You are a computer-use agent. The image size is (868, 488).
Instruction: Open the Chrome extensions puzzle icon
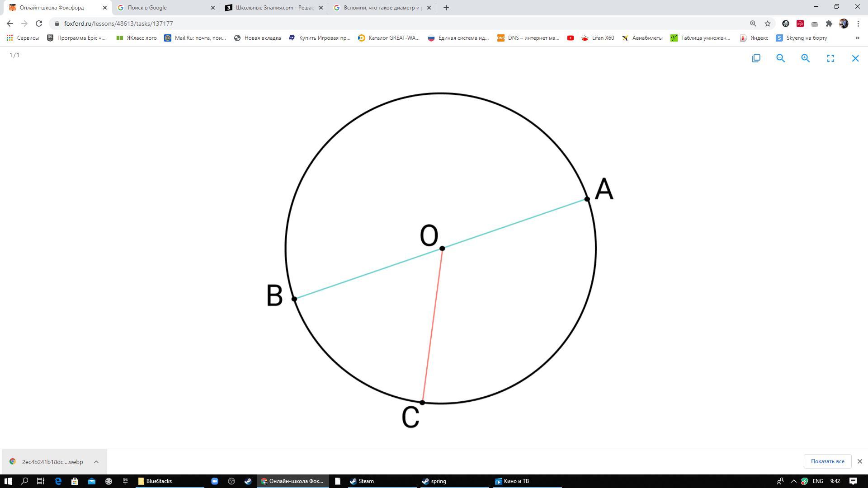[x=829, y=23]
